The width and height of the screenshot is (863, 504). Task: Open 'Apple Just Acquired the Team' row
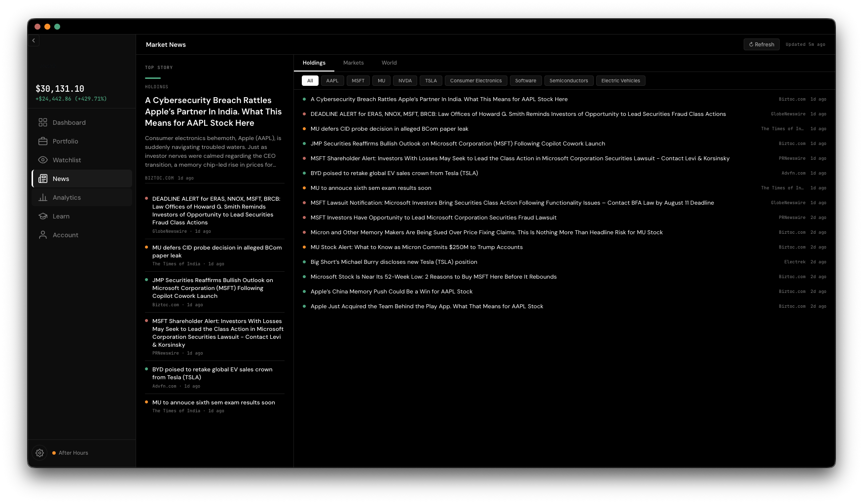point(564,306)
